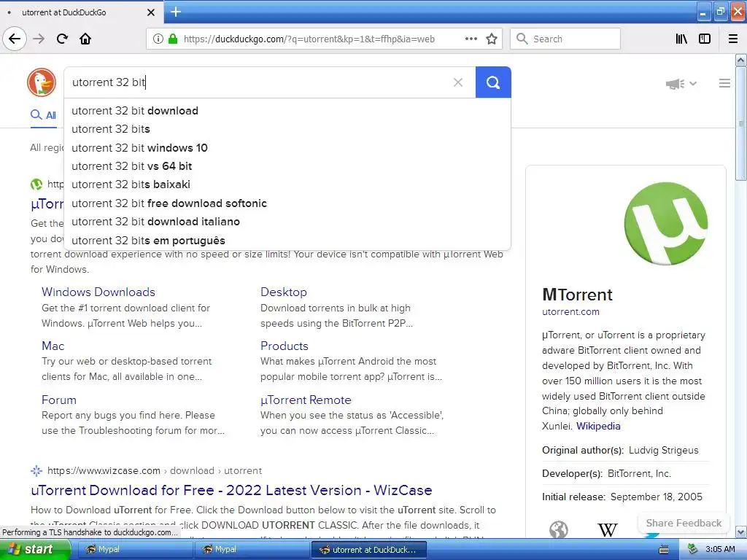The image size is (747, 560).
Task: Open a new tab with plus button
Action: point(176,12)
